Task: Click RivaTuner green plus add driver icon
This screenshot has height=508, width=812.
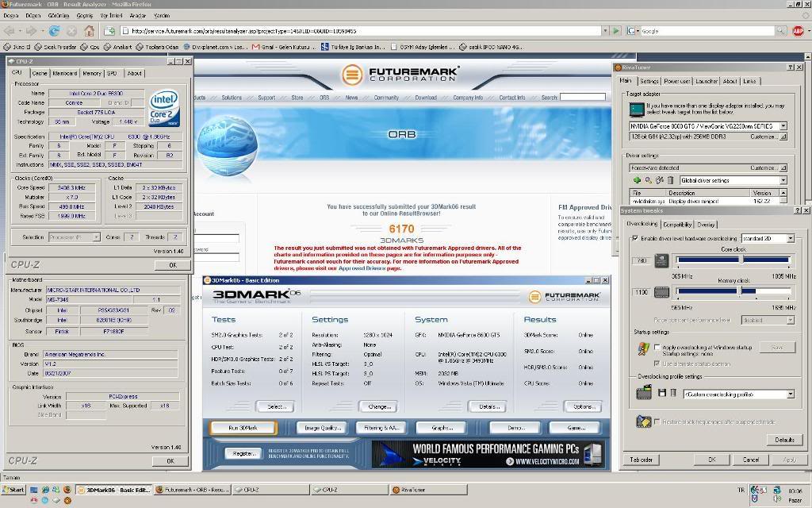Action: point(637,180)
